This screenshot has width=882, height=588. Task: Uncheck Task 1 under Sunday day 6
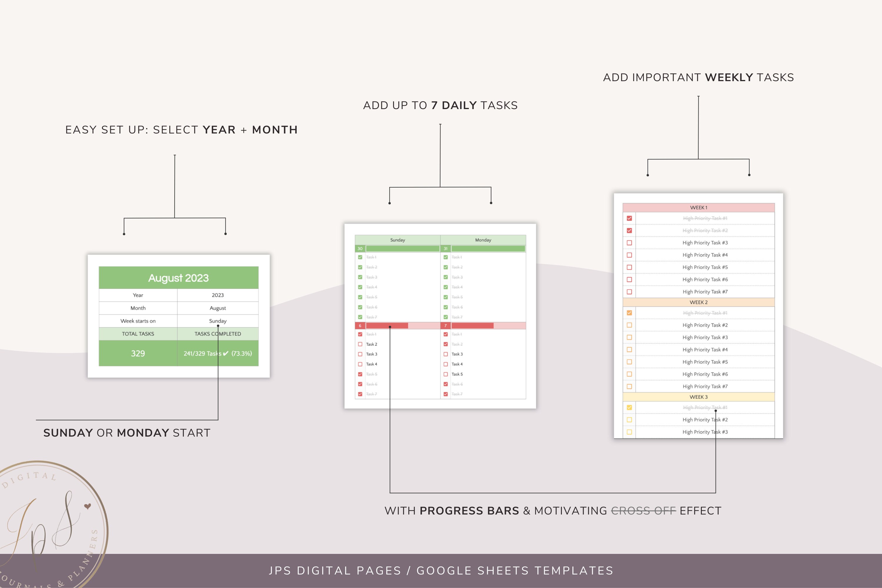360,334
